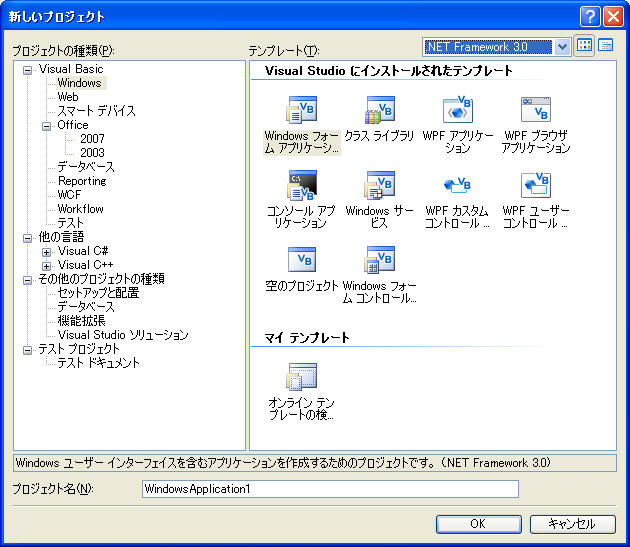Switch templates to small icons list view

point(605,46)
